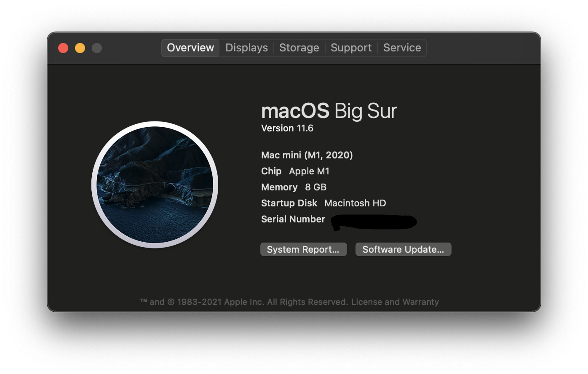Click the Memory label
Image resolution: width=588 pixels, height=374 pixels.
[x=279, y=187]
